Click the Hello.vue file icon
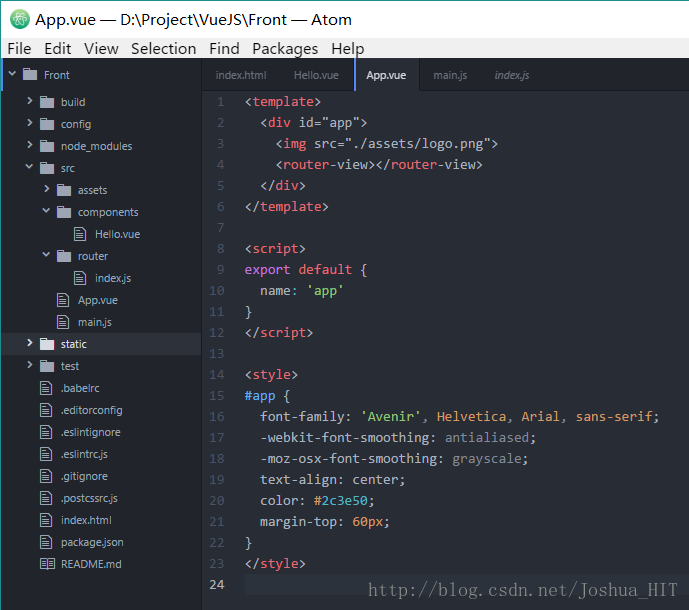689x610 pixels. pos(80,234)
